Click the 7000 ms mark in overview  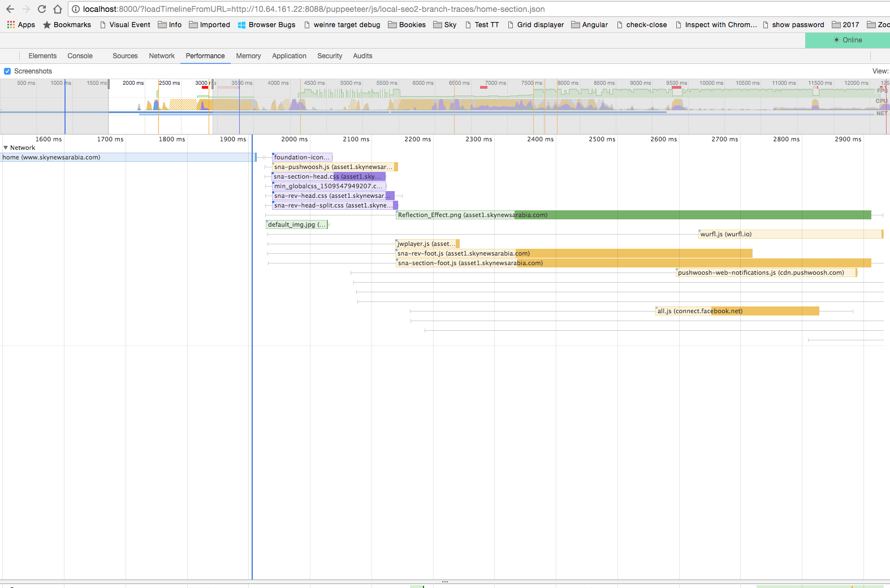point(495,83)
